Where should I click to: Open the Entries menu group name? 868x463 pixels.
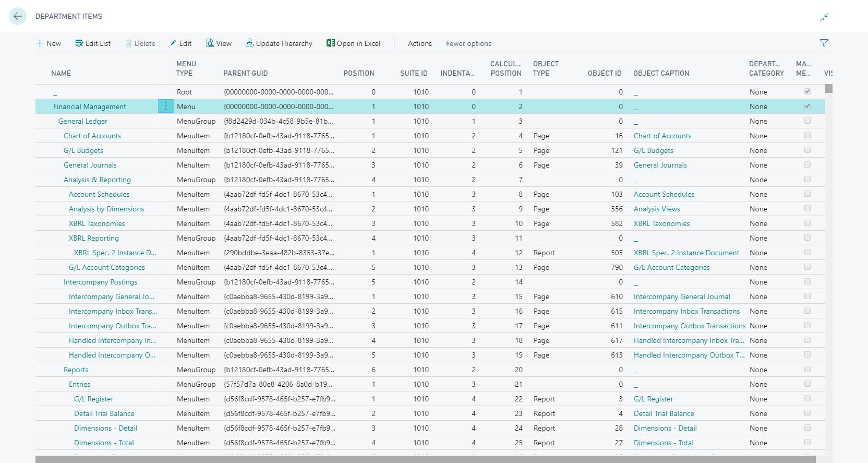point(79,384)
